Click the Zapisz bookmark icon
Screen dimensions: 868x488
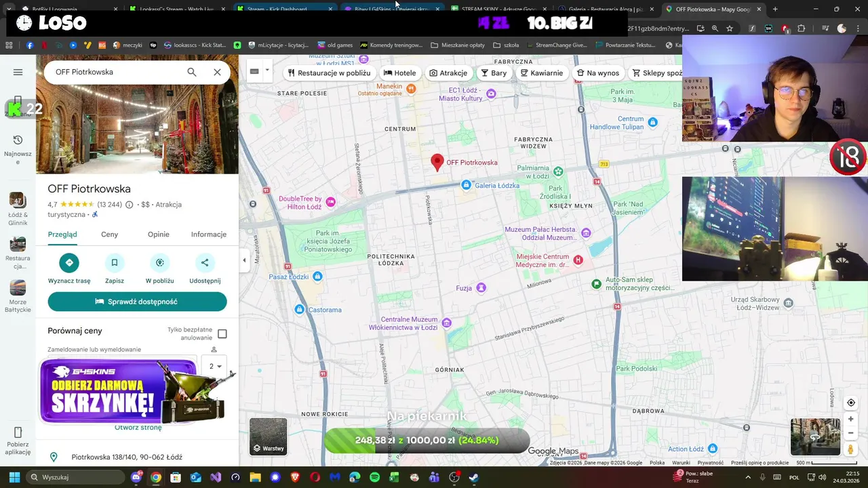pos(115,263)
